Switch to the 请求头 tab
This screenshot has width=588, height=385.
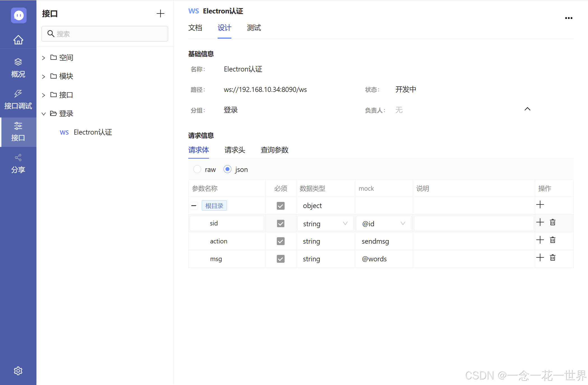235,150
